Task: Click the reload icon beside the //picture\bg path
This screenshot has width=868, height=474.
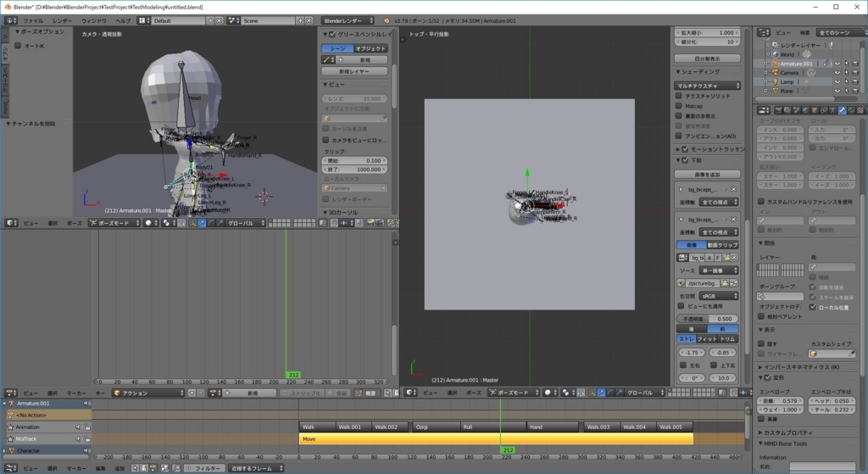Action: [x=733, y=283]
